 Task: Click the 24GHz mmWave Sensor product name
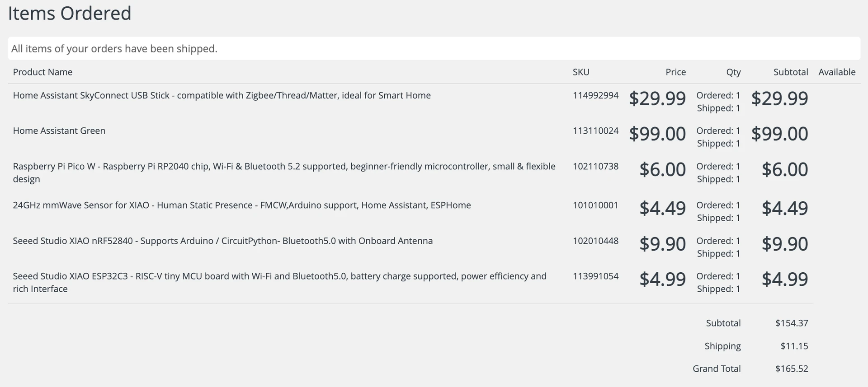point(241,205)
